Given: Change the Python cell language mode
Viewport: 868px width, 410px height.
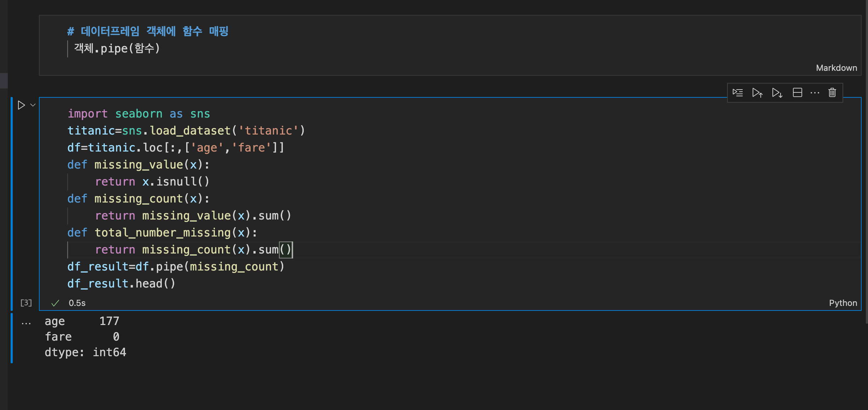Looking at the screenshot, I should (843, 303).
